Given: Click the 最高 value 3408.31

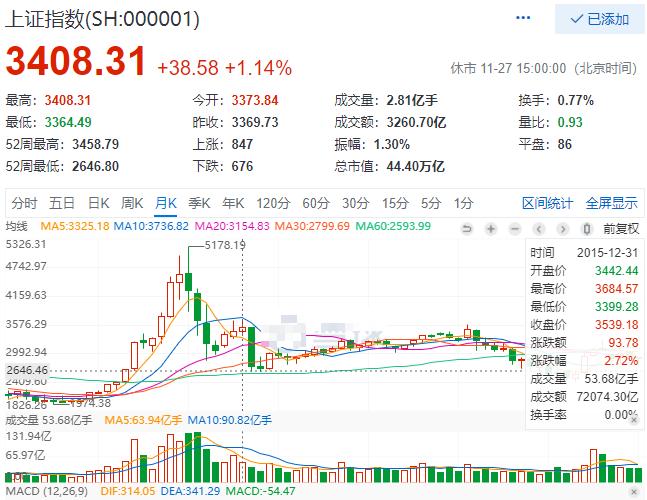Looking at the screenshot, I should tap(68, 100).
